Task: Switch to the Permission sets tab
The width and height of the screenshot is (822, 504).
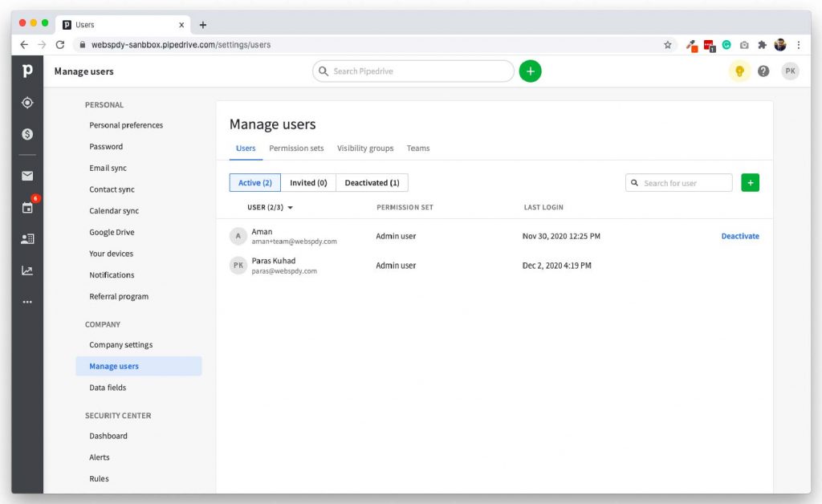Action: tap(296, 148)
